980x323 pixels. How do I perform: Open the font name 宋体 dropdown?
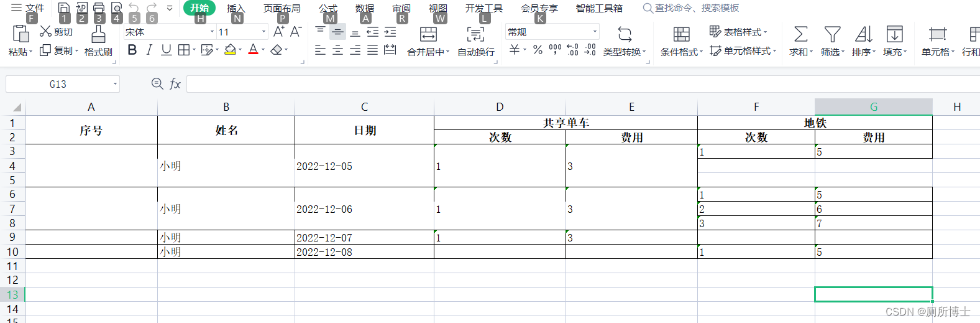point(212,32)
